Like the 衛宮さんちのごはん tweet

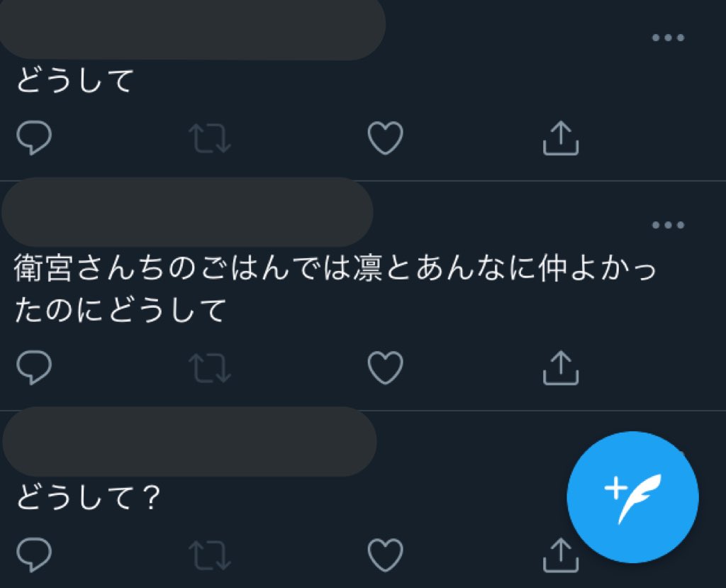click(x=385, y=368)
